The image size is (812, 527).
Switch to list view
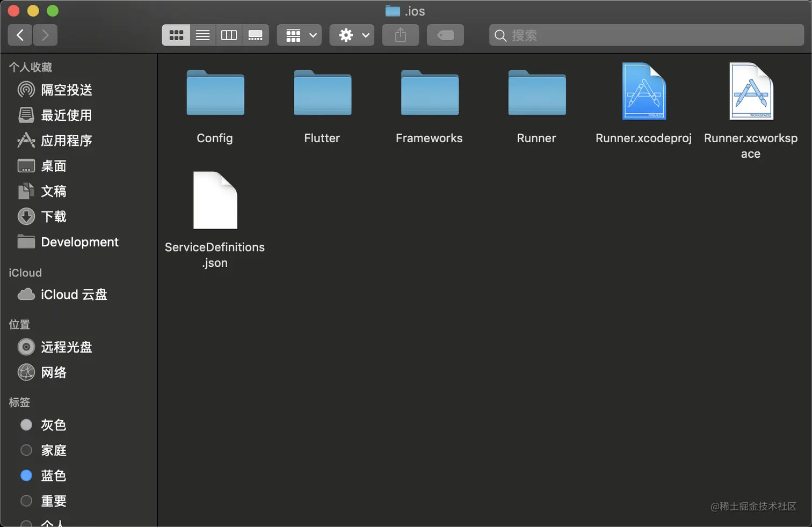pos(202,35)
